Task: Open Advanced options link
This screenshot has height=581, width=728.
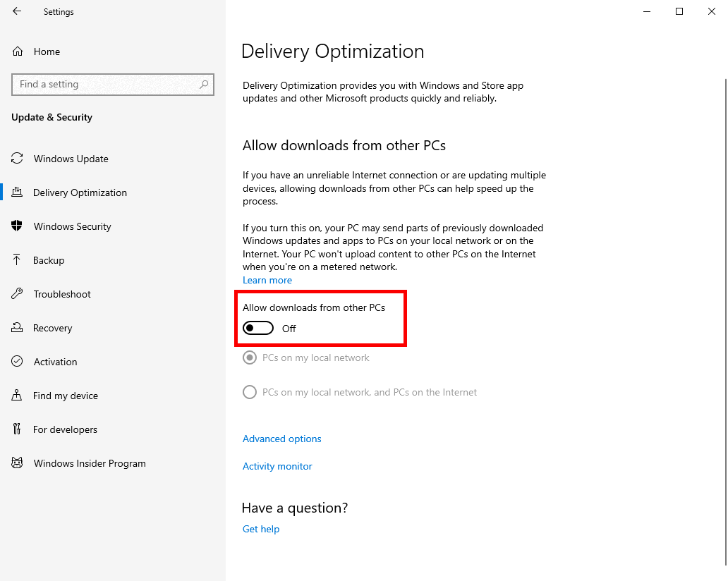Action: [282, 439]
